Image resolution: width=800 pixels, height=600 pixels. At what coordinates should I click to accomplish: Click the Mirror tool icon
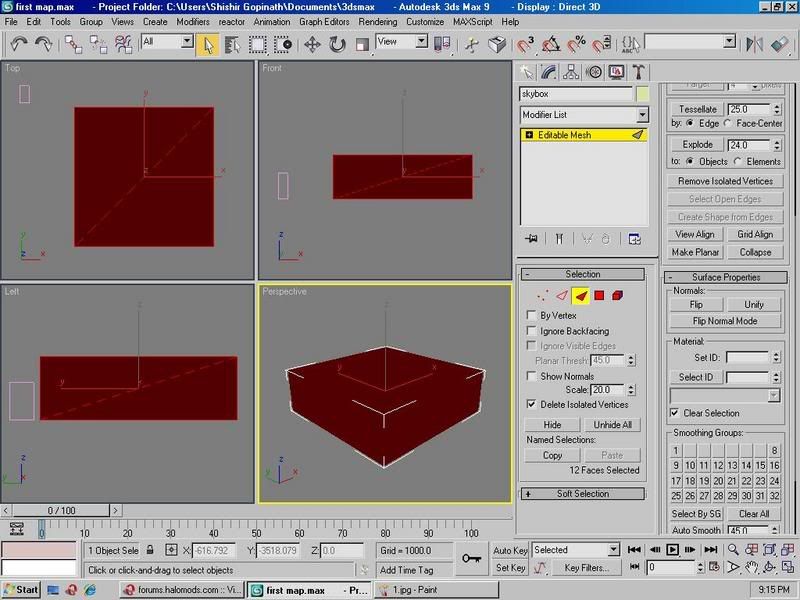pyautogui.click(x=754, y=44)
